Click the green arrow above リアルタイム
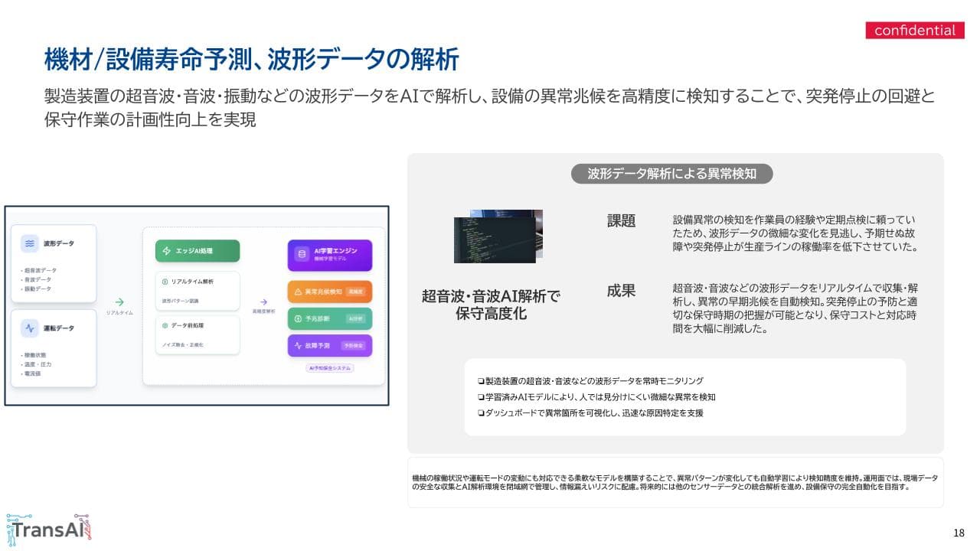 (x=119, y=302)
